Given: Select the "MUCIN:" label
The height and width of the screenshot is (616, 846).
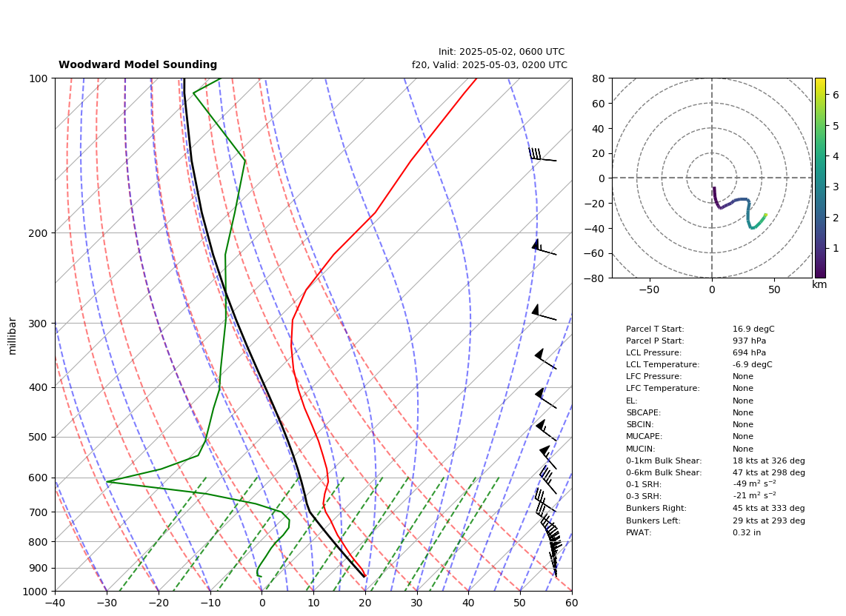Looking at the screenshot, I should 641,449.
